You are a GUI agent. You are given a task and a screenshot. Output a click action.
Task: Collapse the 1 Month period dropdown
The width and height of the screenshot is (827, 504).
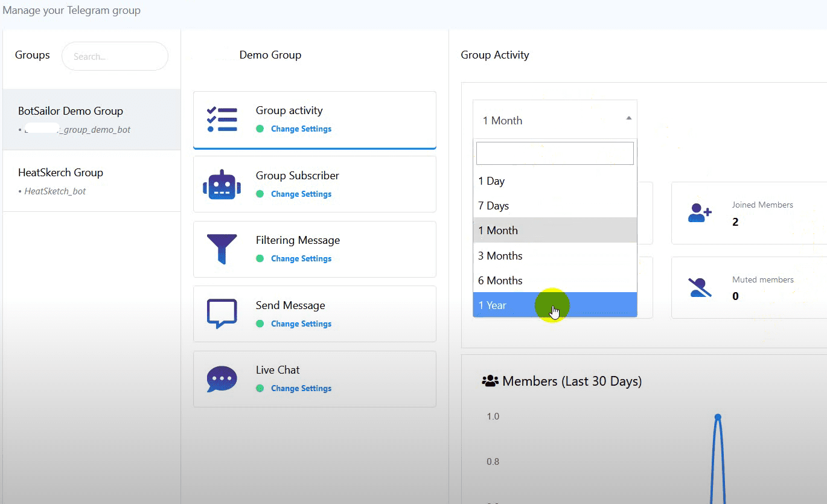pyautogui.click(x=554, y=120)
